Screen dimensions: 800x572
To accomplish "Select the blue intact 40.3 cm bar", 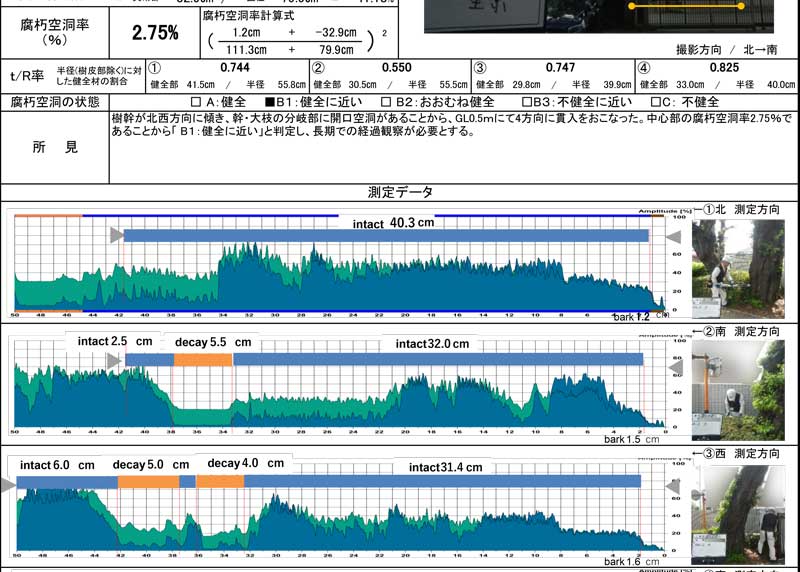I will pyautogui.click(x=386, y=236).
